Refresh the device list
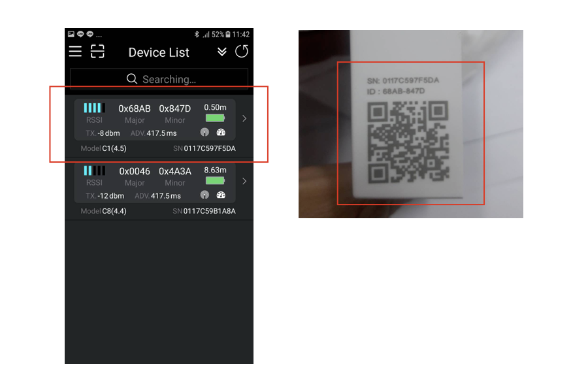Image resolution: width=588 pixels, height=392 pixels. (x=242, y=51)
